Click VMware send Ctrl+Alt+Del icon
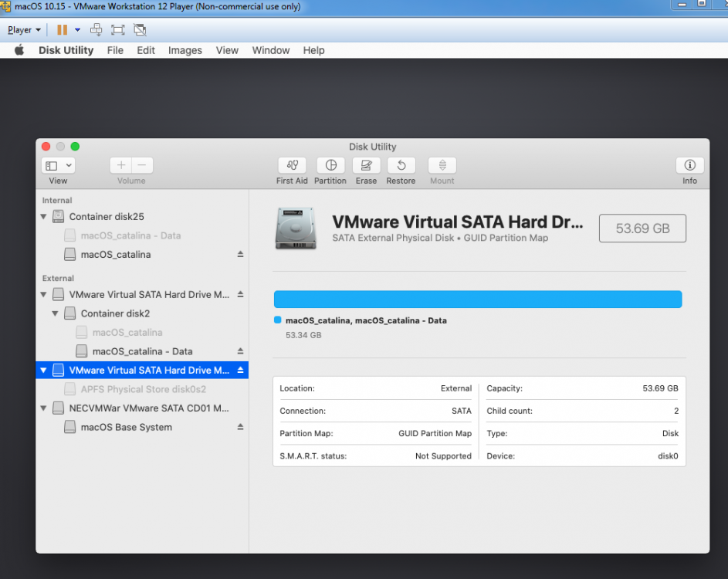The width and height of the screenshot is (728, 579). click(96, 29)
